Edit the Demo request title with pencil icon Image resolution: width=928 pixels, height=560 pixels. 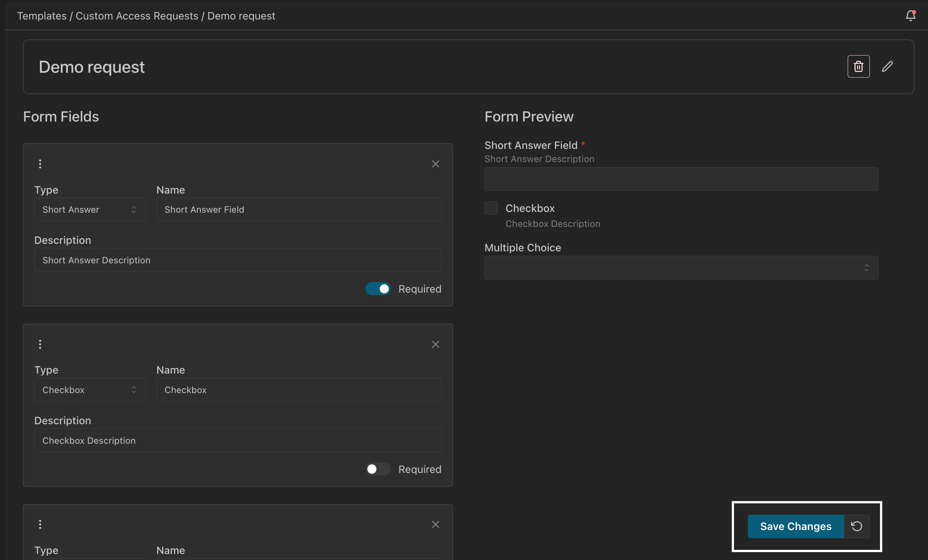[887, 67]
